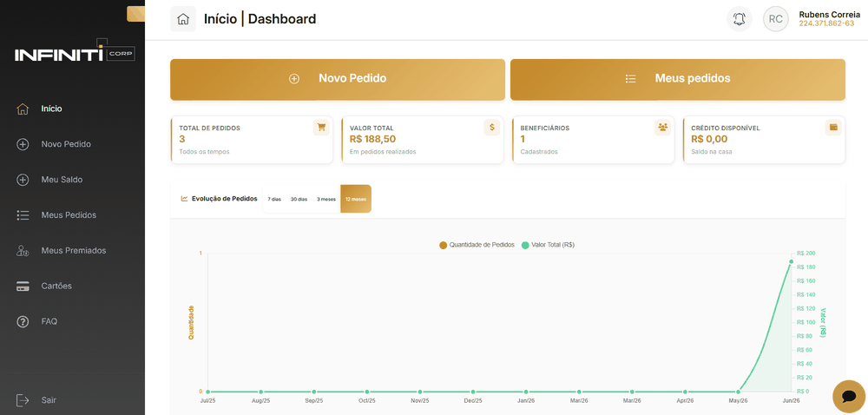
Task: Select the 12 meses chart range
Action: [356, 199]
